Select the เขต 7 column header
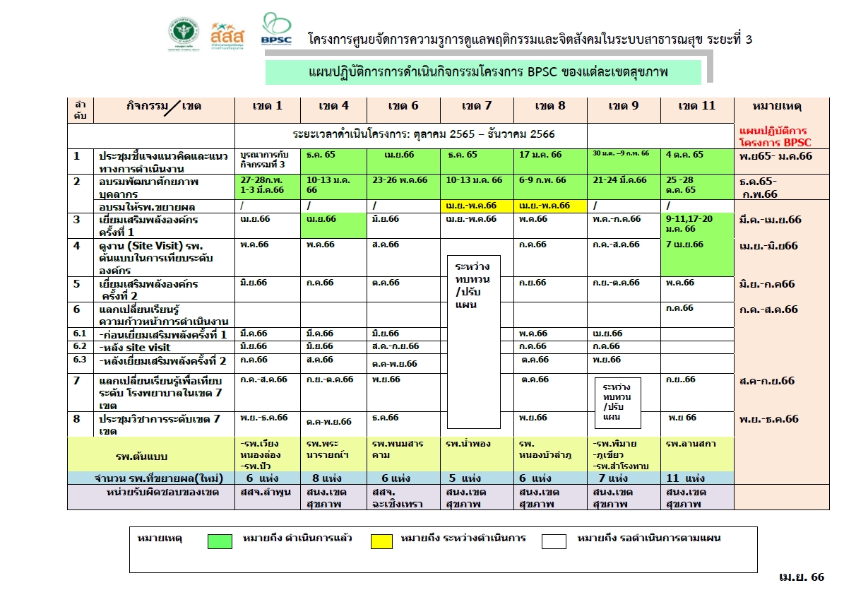 coord(476,106)
